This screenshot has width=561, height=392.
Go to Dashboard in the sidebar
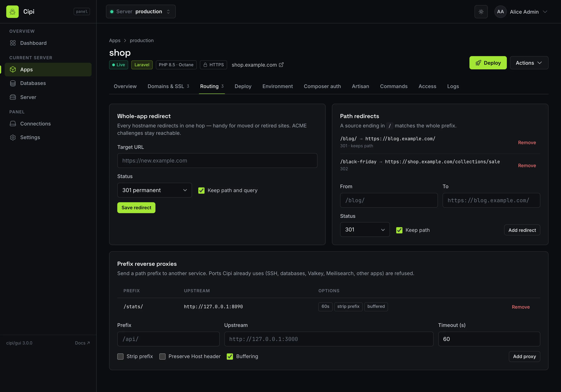(x=48, y=43)
